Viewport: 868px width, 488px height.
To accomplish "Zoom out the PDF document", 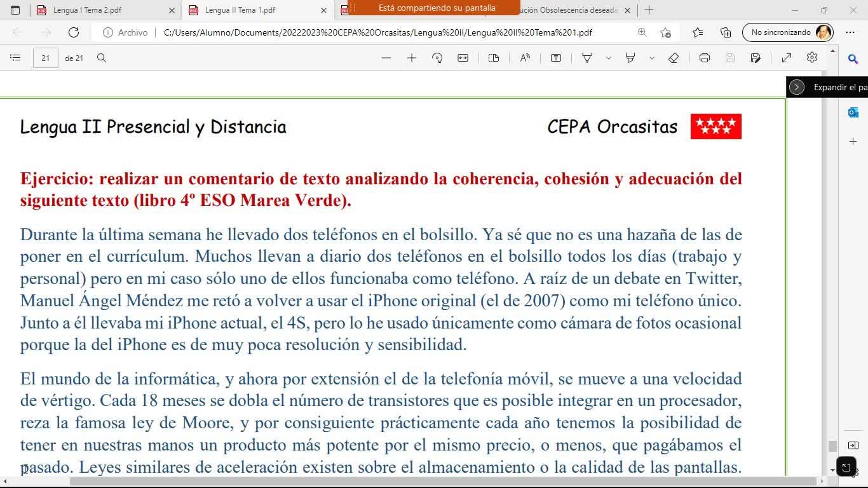I will tap(386, 58).
